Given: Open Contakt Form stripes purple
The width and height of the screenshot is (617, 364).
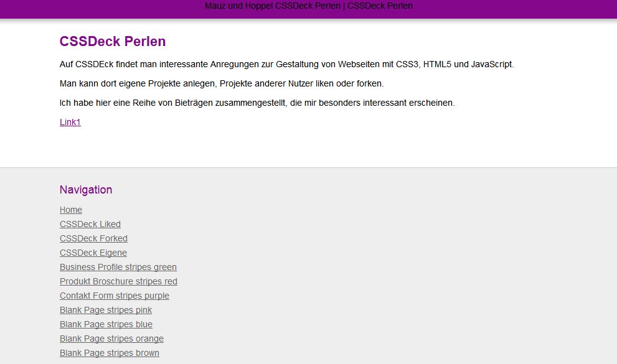Looking at the screenshot, I should pos(114,296).
